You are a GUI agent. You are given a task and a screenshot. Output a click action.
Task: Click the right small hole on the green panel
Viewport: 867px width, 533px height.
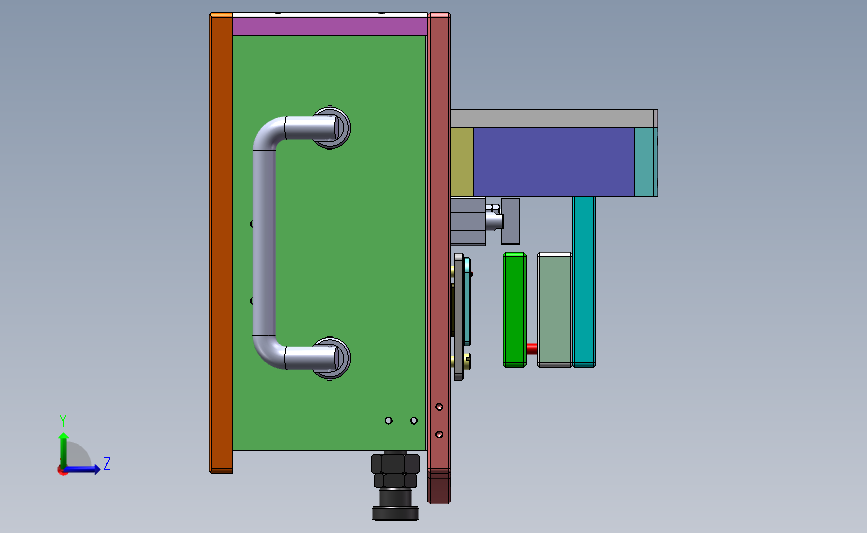click(x=414, y=421)
